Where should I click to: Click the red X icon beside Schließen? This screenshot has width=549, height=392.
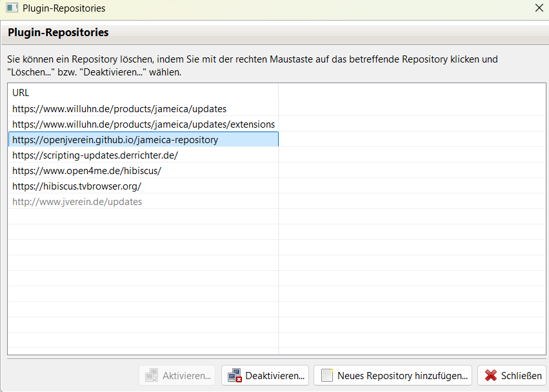click(491, 375)
